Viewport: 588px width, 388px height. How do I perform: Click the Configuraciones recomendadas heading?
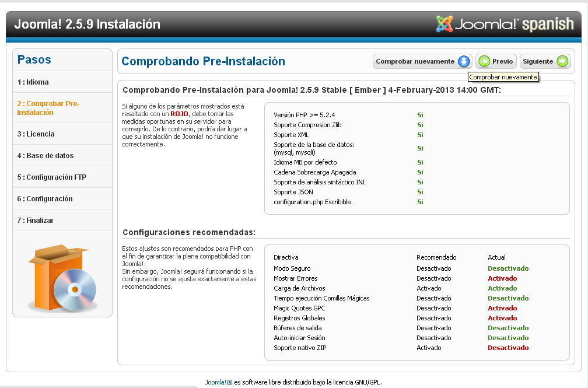pos(189,232)
